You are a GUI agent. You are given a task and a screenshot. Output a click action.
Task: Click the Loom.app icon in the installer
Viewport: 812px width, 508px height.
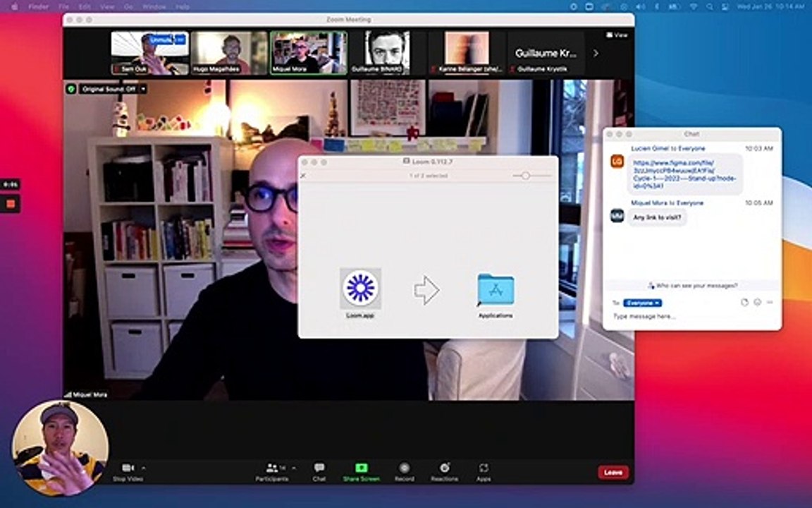click(360, 288)
